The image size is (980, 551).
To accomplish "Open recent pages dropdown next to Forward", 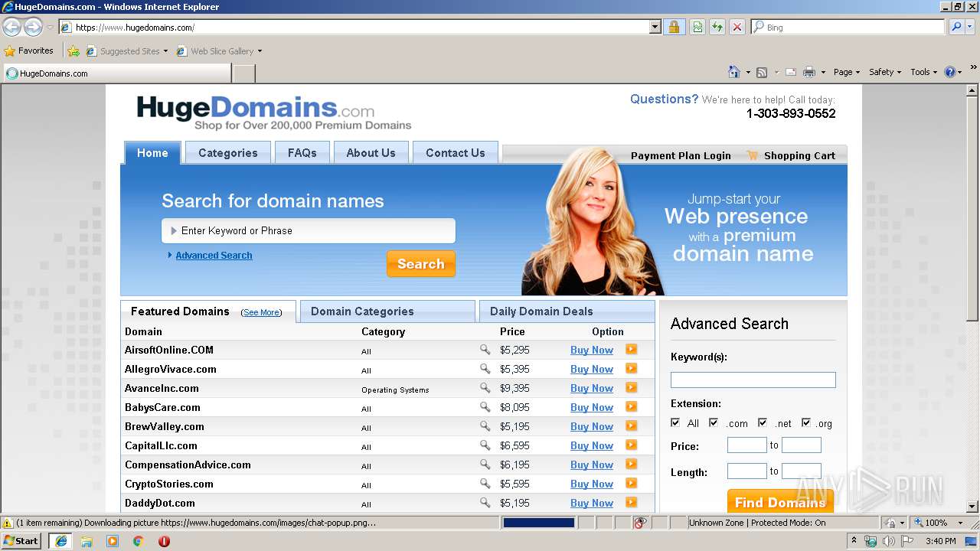I will 50,28.
